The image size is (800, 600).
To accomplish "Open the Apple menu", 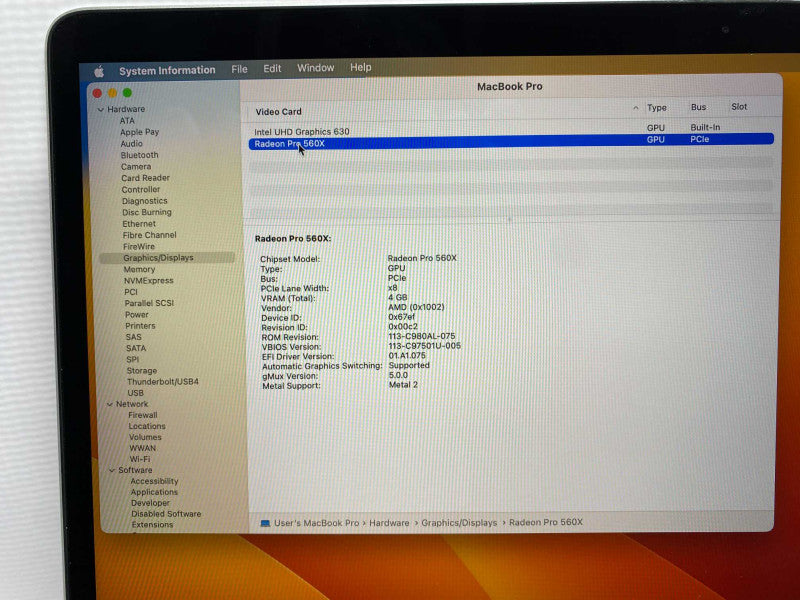I will point(99,72).
